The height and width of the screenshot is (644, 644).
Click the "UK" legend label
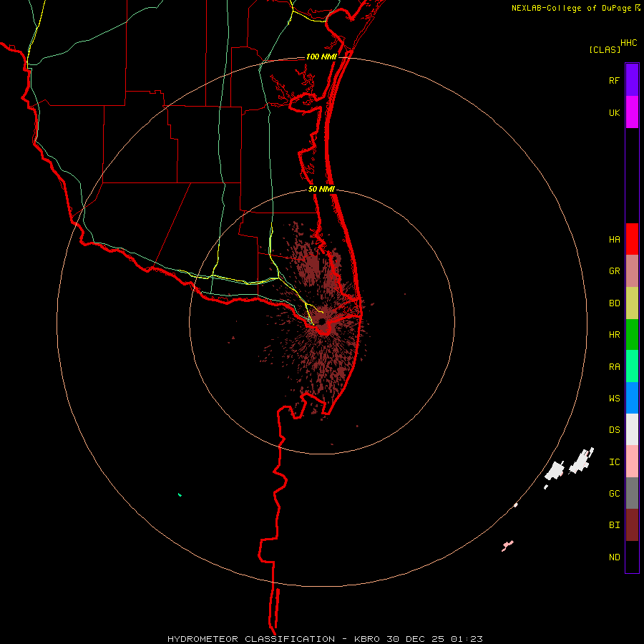click(x=614, y=112)
